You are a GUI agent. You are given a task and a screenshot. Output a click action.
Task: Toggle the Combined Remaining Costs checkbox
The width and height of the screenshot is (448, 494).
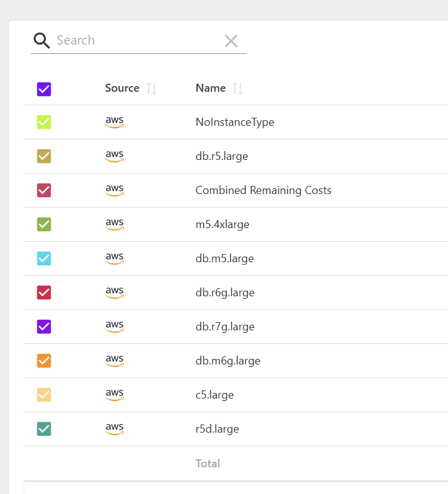(x=44, y=190)
